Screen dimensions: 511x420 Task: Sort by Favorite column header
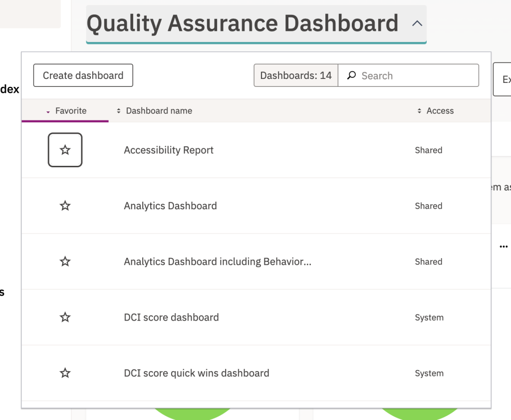click(70, 111)
